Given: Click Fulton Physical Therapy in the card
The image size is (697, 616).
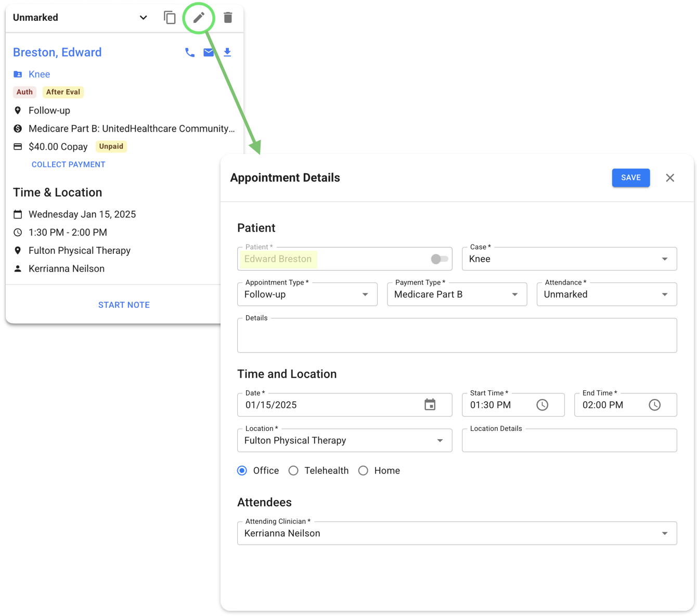Looking at the screenshot, I should click(80, 251).
